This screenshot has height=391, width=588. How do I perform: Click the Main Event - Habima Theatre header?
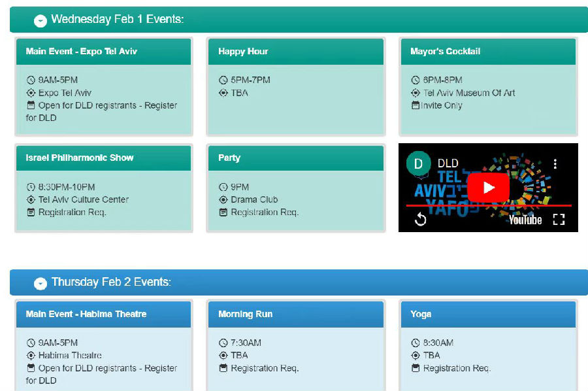(103, 314)
